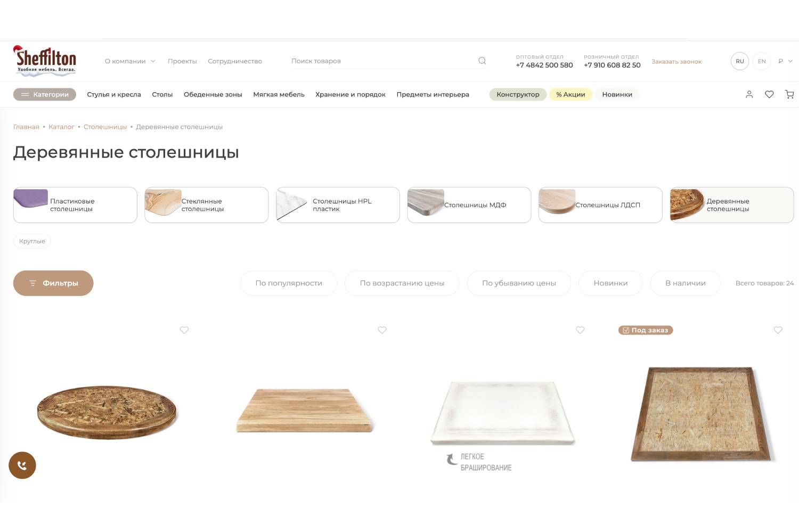Favorite the light oak square tabletop
The width and height of the screenshot is (799, 532).
[382, 330]
